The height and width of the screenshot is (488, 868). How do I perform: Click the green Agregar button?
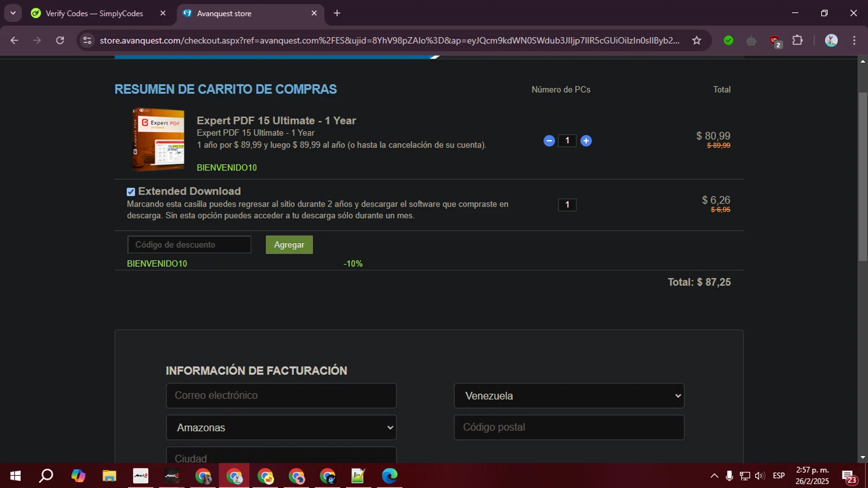coord(289,244)
